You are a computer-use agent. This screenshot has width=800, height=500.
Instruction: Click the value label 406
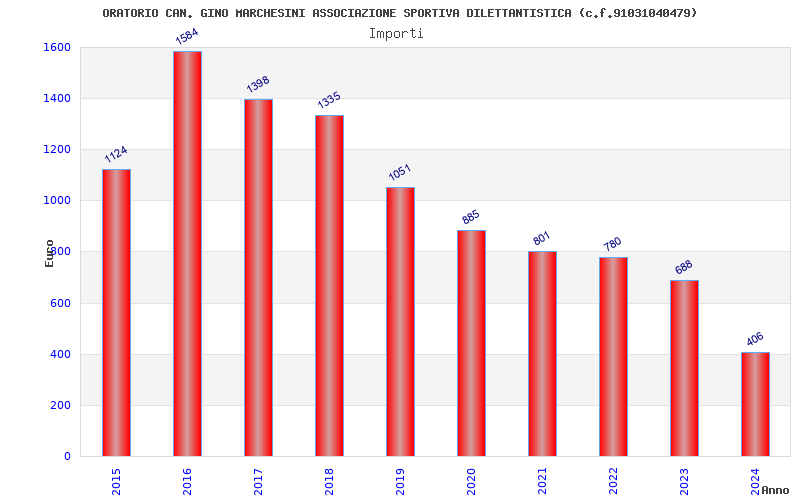754,339
